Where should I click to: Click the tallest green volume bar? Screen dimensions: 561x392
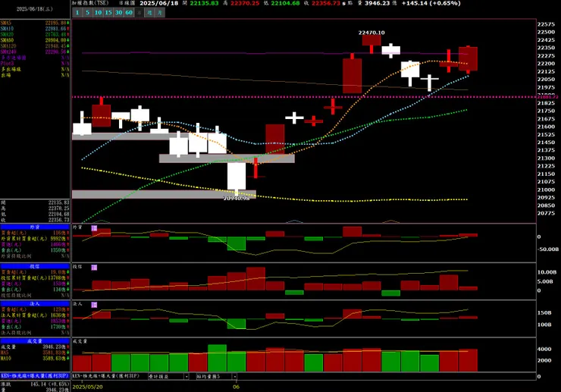[217, 358]
